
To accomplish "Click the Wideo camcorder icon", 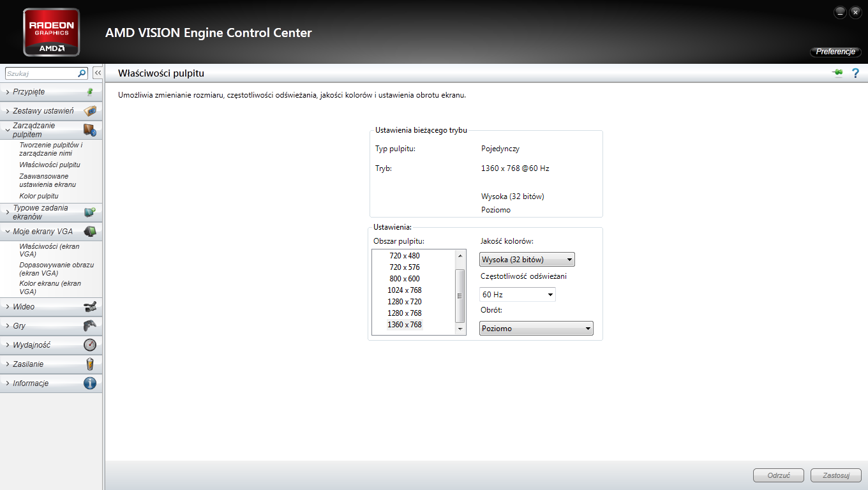I will [90, 307].
